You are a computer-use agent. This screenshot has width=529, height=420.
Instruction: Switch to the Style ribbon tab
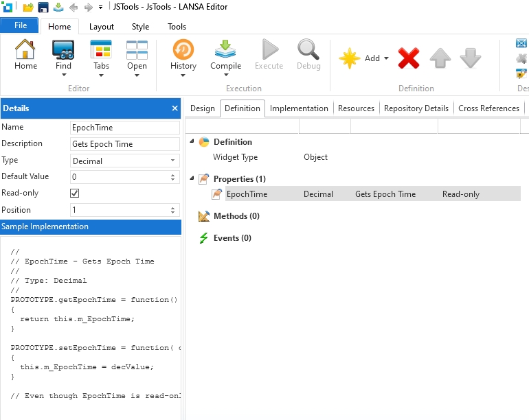coord(140,27)
